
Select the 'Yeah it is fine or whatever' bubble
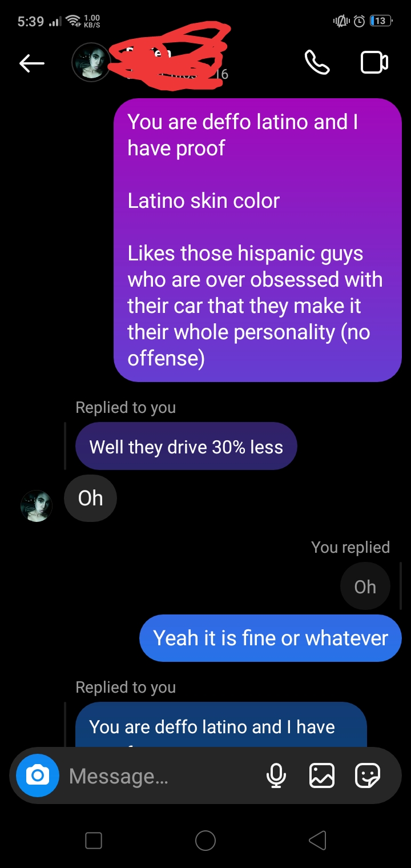click(x=271, y=638)
